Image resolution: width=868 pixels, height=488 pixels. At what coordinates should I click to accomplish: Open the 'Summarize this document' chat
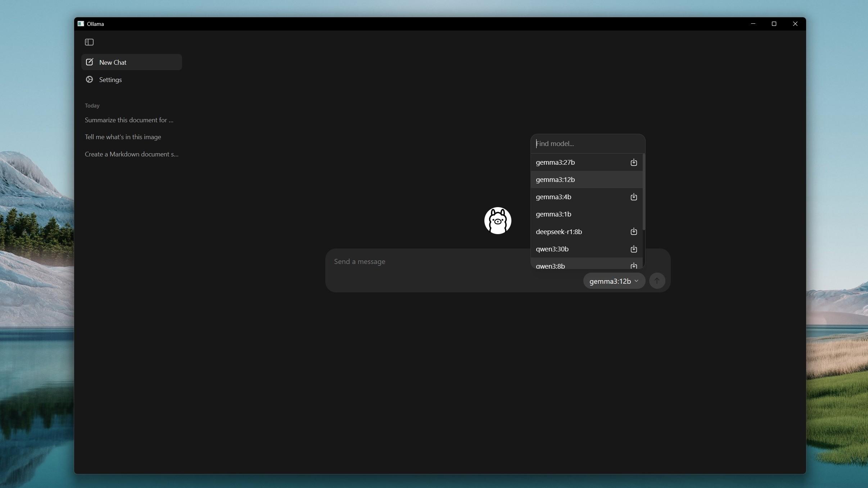(x=128, y=120)
